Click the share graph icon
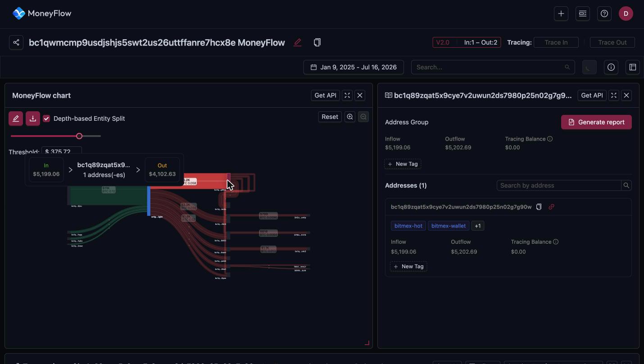 tap(16, 42)
